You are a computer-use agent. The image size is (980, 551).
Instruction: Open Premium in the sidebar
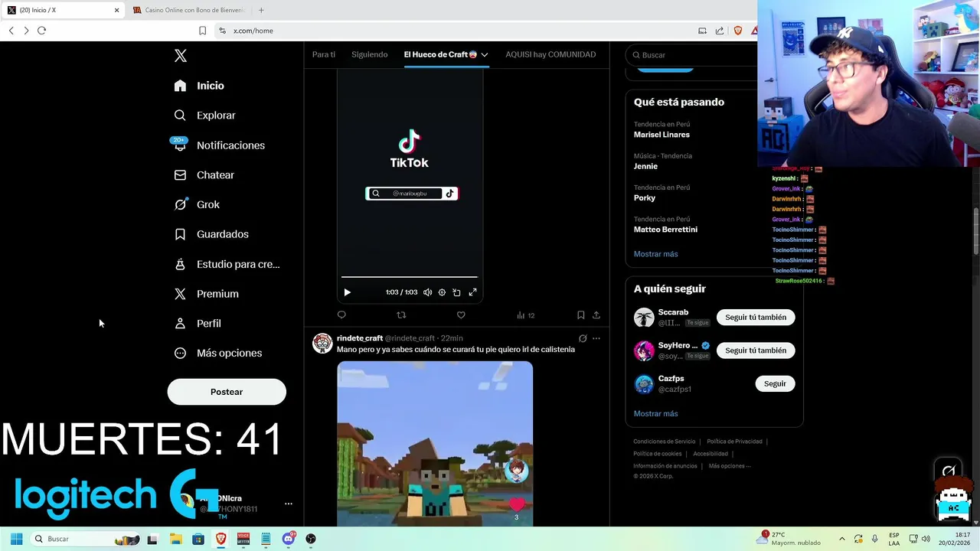206,294
